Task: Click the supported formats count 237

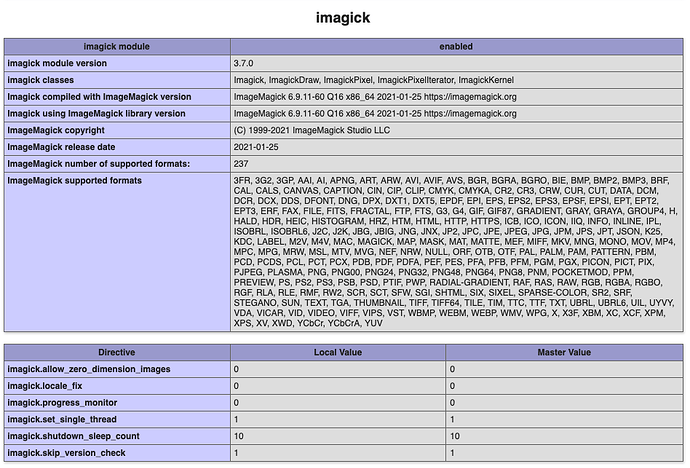Action: pyautogui.click(x=240, y=164)
